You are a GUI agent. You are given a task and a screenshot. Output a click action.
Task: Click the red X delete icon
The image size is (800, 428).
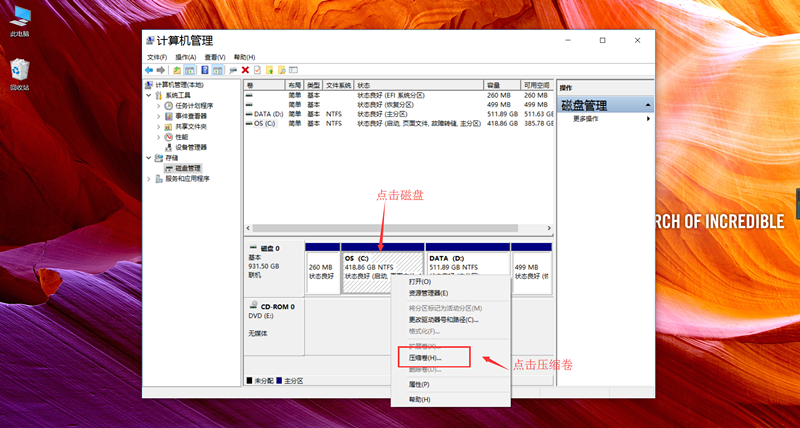(245, 70)
